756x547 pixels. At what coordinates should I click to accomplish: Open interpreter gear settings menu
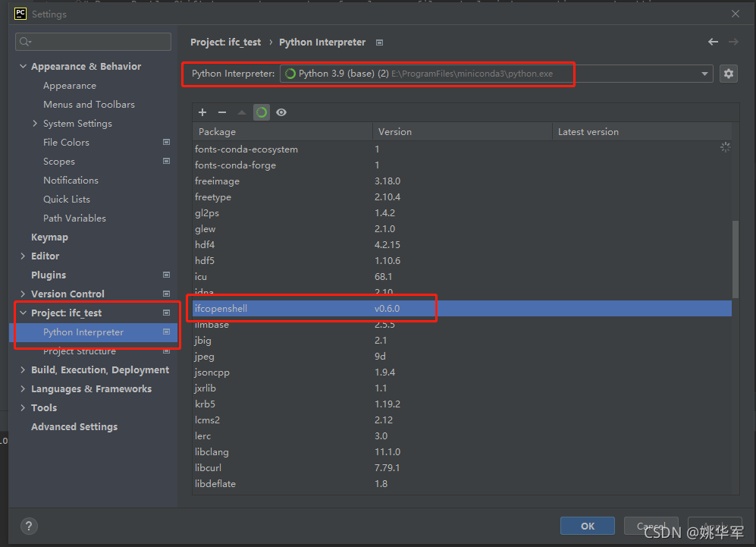[x=729, y=74]
